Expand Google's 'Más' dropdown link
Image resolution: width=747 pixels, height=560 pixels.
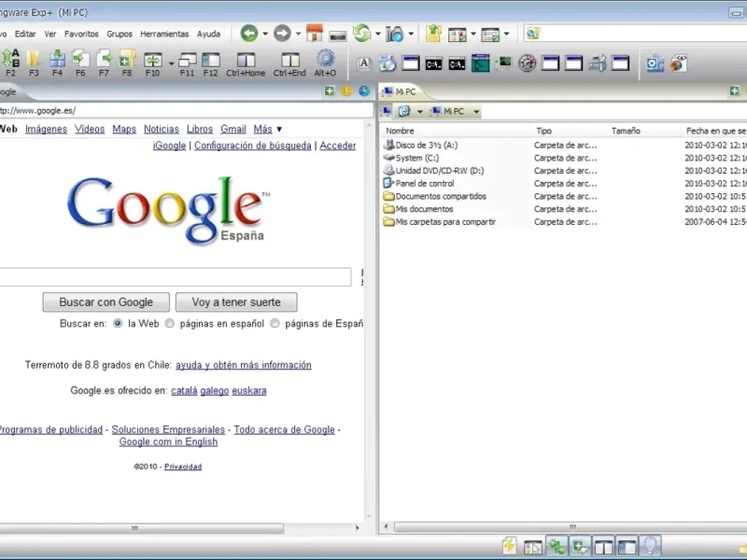[x=268, y=129]
